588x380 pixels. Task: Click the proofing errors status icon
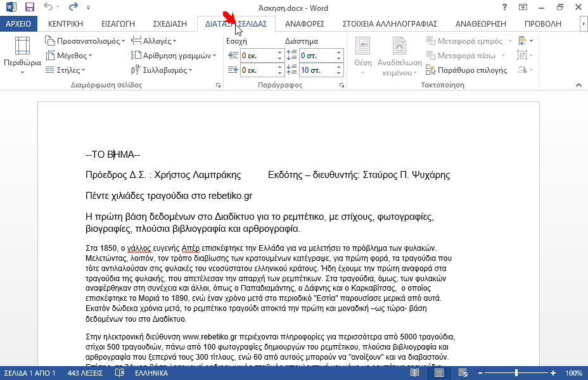pyautogui.click(x=120, y=373)
